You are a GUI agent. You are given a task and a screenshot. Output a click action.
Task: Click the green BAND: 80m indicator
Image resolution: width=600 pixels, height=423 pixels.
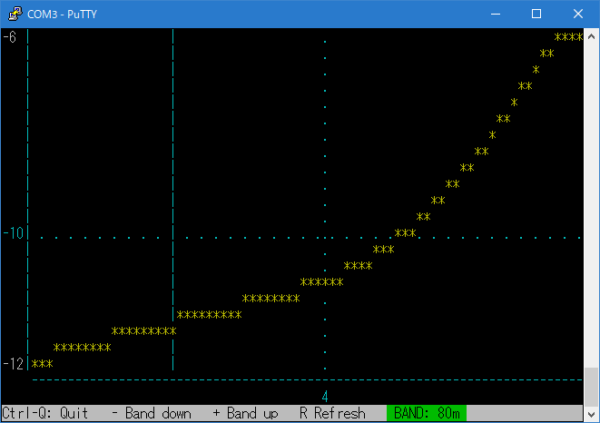tap(426, 413)
